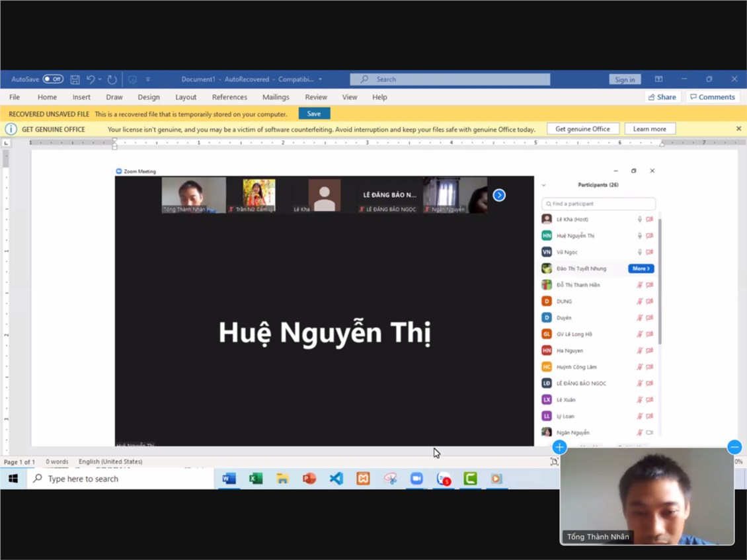This screenshot has width=747, height=560.
Task: Click the next arrow in Zoom video strip
Action: tap(499, 195)
